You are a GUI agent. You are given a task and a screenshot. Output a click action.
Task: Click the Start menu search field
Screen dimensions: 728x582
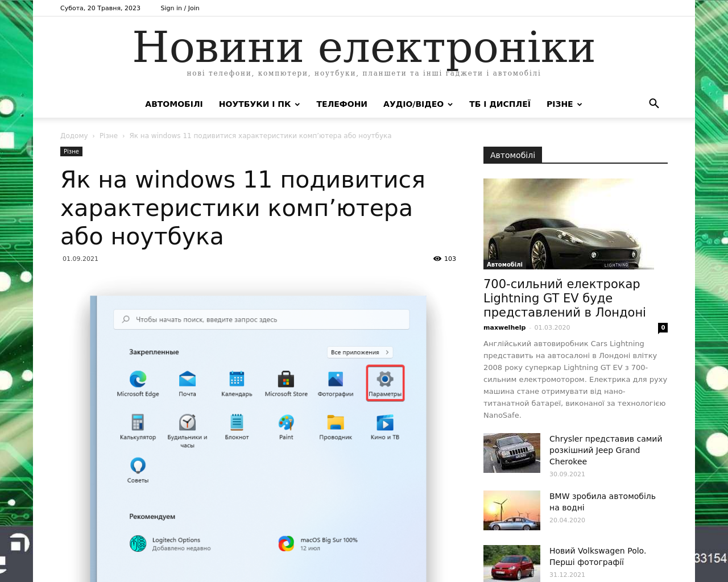tap(262, 319)
